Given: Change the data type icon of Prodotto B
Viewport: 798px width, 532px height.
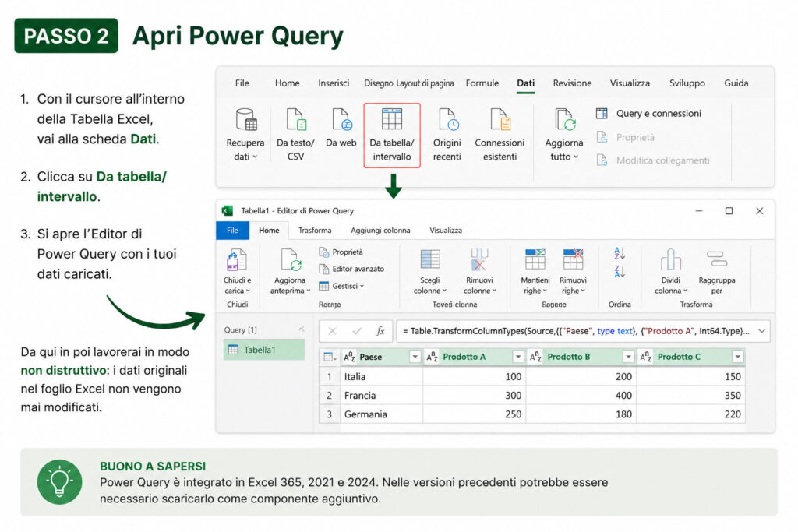Looking at the screenshot, I should (536, 357).
